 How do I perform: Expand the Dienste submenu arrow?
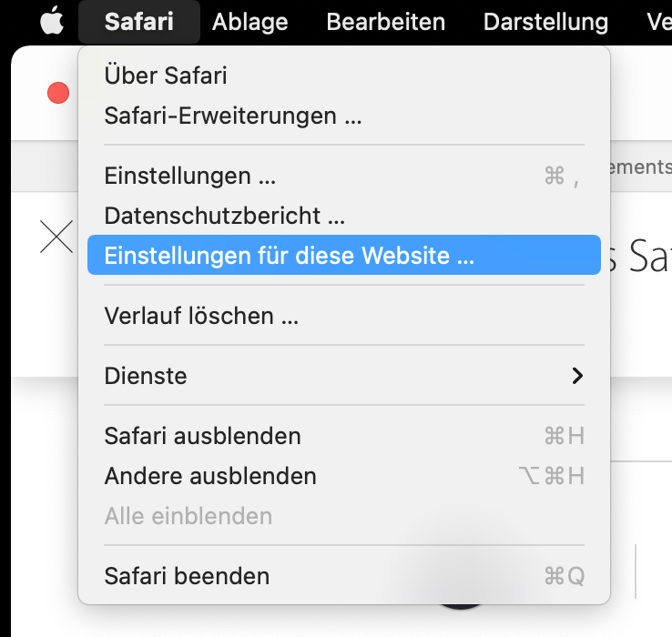coord(576,376)
